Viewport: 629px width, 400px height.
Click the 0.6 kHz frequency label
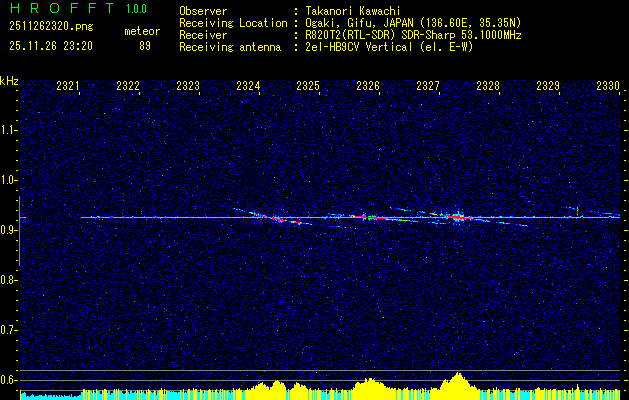[x=8, y=380]
